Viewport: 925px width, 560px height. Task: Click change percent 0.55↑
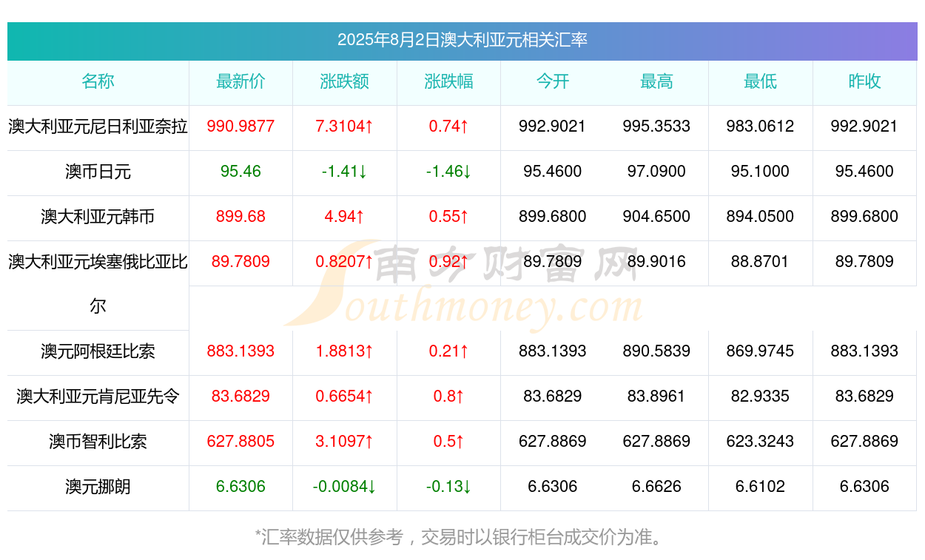(x=448, y=217)
